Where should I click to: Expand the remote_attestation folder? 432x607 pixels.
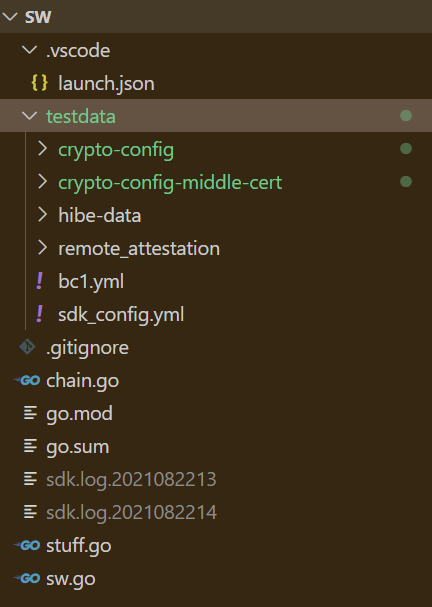point(42,248)
